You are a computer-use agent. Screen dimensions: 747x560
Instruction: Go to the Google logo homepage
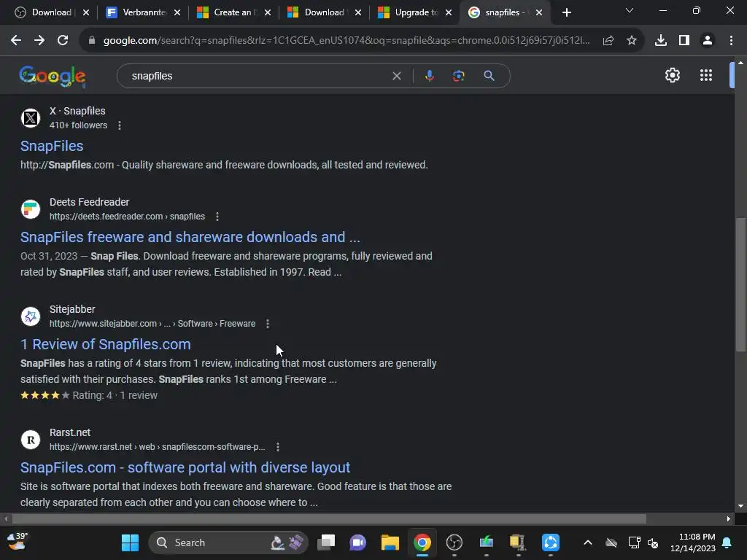(x=53, y=76)
